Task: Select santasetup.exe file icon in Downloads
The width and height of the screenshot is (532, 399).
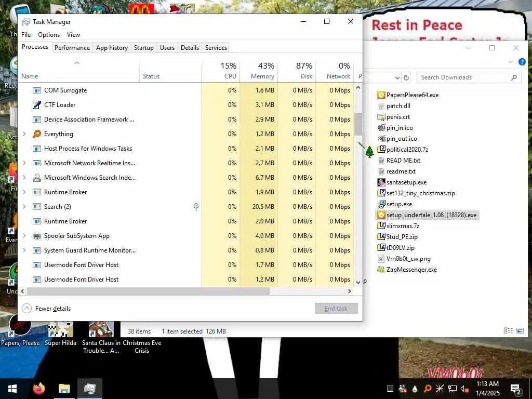Action: (381, 182)
